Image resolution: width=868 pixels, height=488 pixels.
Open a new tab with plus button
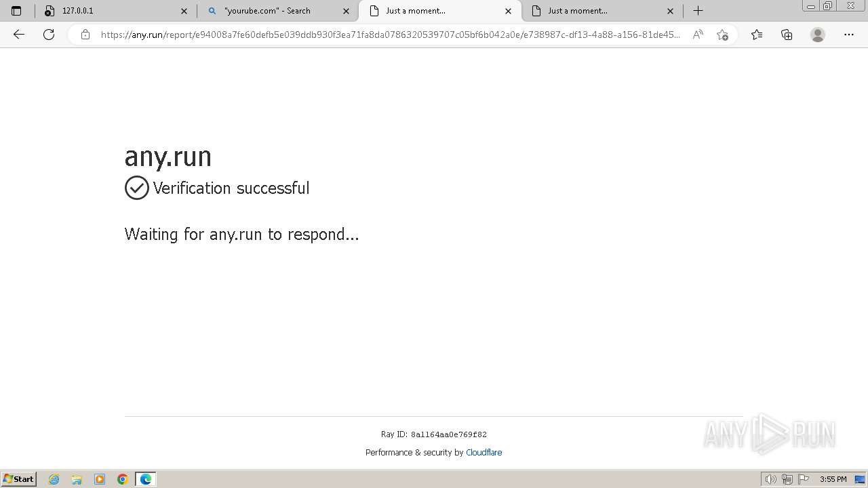tap(698, 11)
